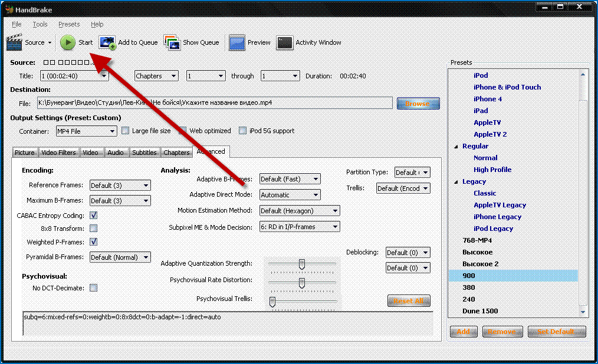Click the Reset All button
This screenshot has height=364, width=598.
tap(409, 301)
